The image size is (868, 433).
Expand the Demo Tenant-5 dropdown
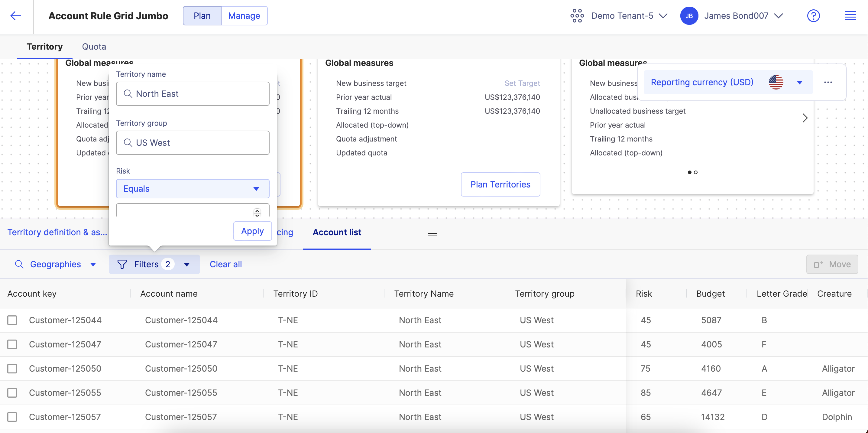(x=663, y=16)
